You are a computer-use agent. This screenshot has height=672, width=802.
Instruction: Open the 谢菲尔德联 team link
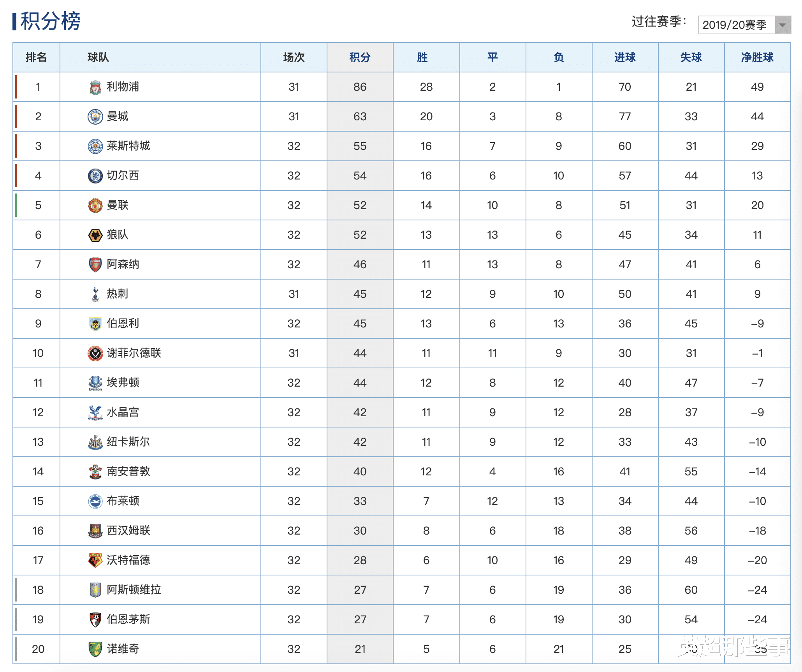point(134,353)
